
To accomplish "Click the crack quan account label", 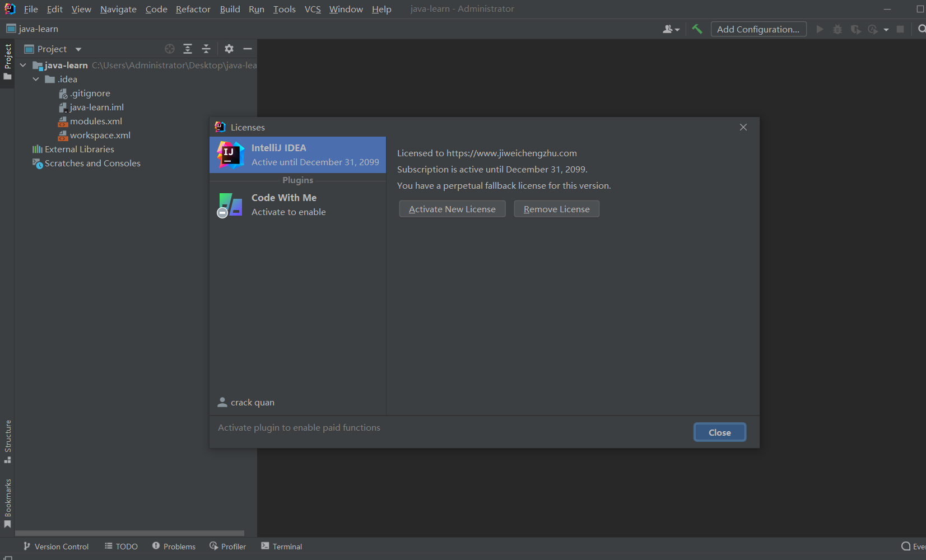I will click(x=246, y=402).
